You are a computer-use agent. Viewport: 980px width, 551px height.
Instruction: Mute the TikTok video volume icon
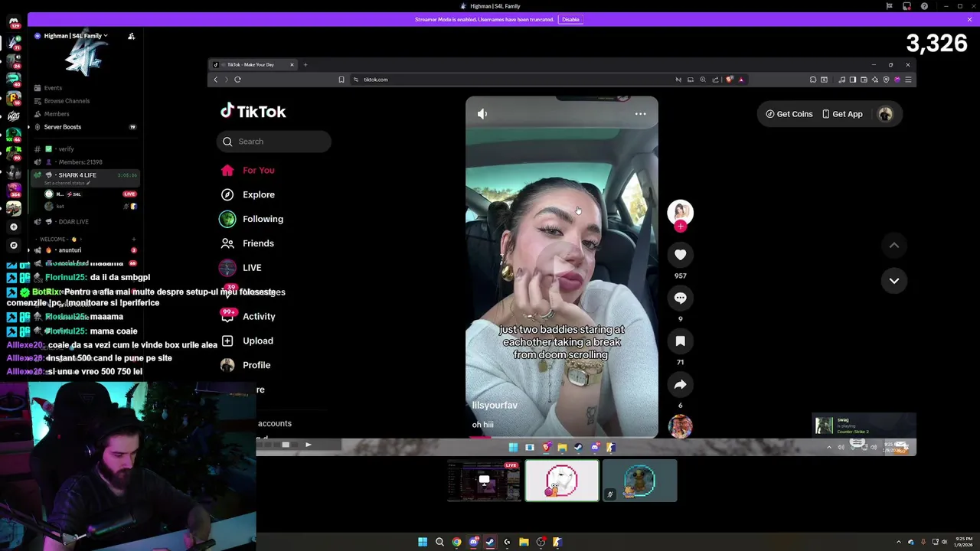point(482,114)
